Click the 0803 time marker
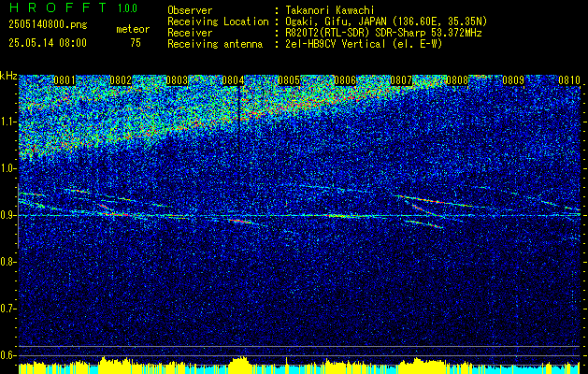588x374 pixels. pyautogui.click(x=177, y=80)
